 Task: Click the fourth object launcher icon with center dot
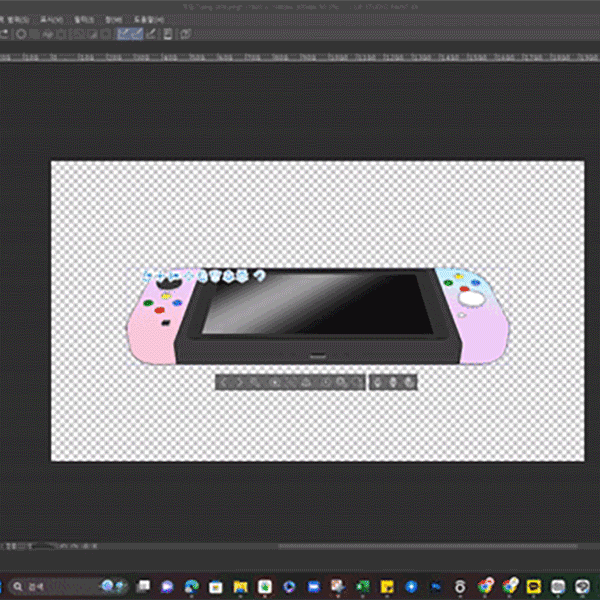click(x=275, y=382)
